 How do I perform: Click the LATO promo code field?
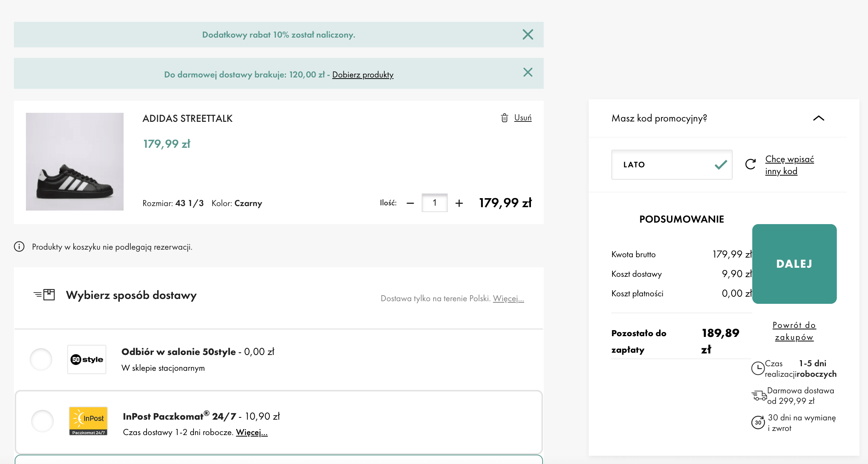[672, 165]
